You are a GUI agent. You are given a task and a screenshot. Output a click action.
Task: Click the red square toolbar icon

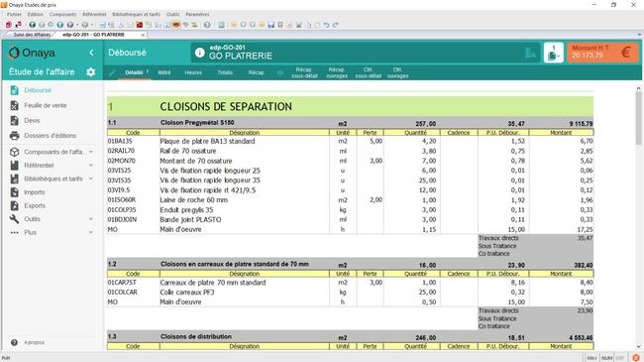(x=140, y=25)
